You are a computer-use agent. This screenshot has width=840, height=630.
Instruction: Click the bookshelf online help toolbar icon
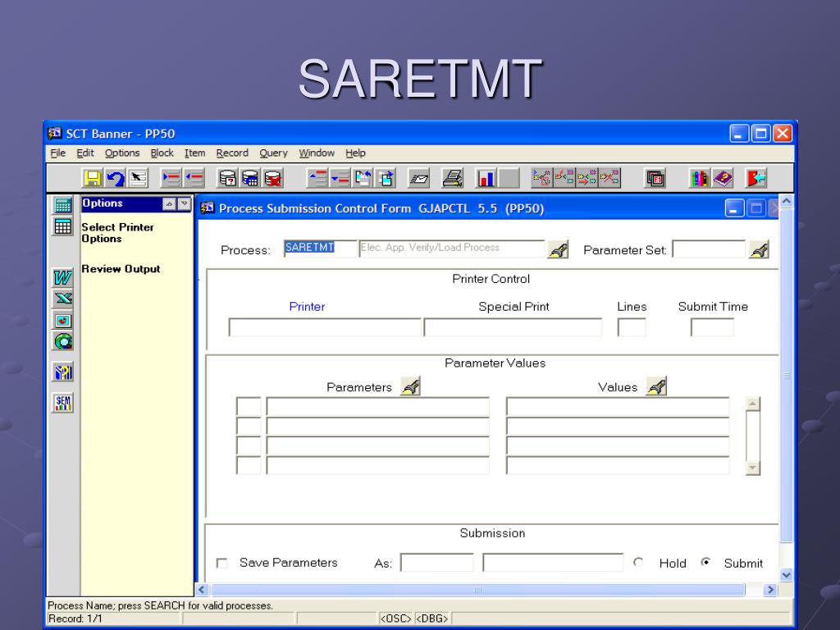coord(699,178)
